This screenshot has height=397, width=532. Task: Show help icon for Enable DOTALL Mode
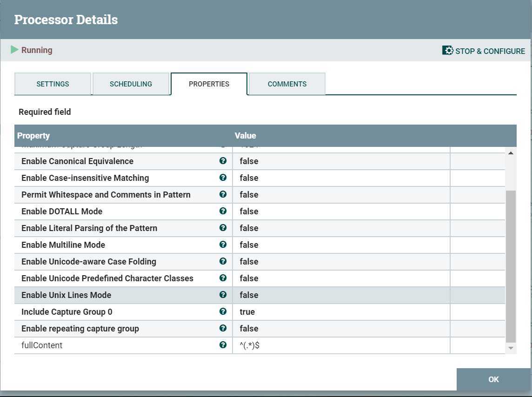click(x=223, y=211)
